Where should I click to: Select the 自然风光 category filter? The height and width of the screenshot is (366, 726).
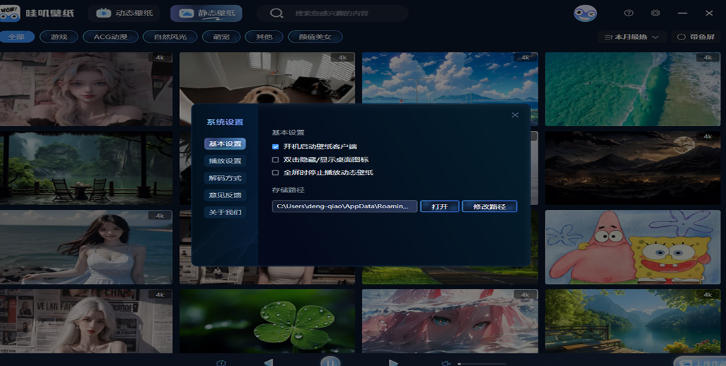[x=170, y=37]
